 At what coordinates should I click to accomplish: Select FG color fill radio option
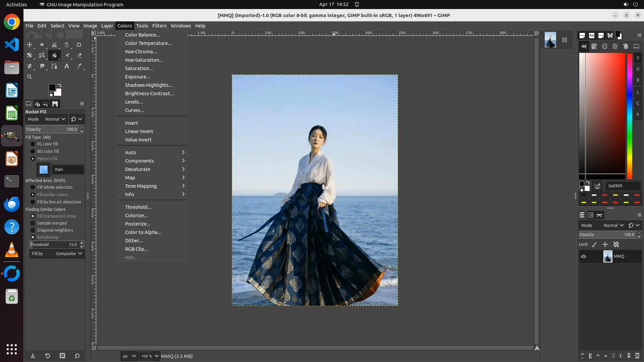[33, 144]
